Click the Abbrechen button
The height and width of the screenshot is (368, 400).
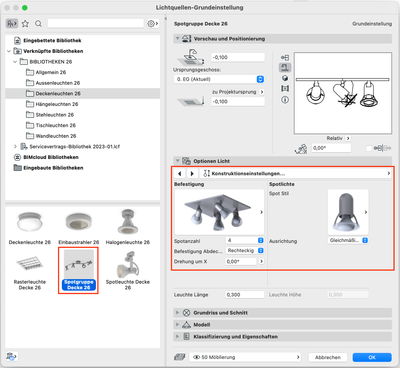click(x=328, y=357)
